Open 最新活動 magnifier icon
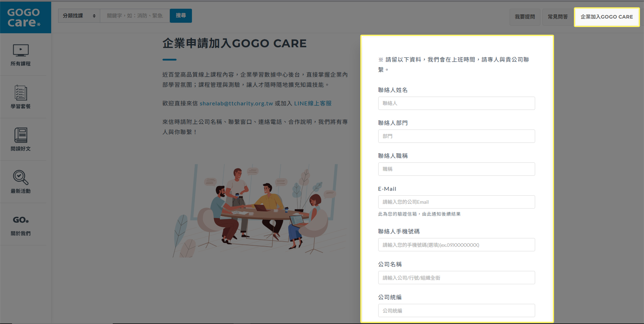 pyautogui.click(x=21, y=178)
